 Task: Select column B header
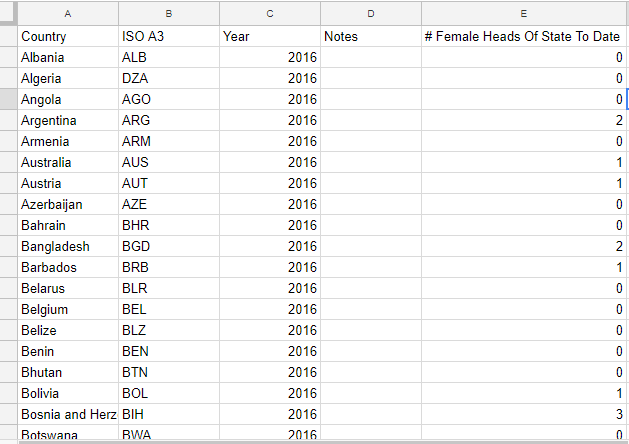[x=169, y=14]
